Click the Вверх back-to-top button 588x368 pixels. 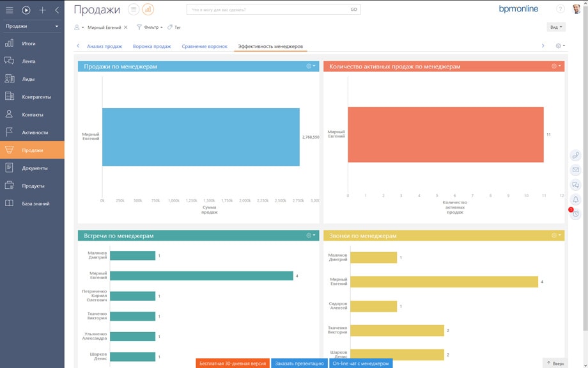(x=555, y=363)
